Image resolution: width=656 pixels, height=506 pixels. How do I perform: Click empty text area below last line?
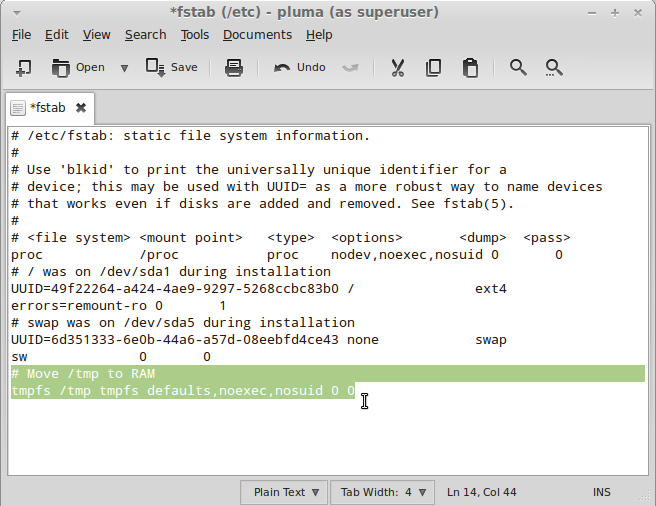coord(328,437)
